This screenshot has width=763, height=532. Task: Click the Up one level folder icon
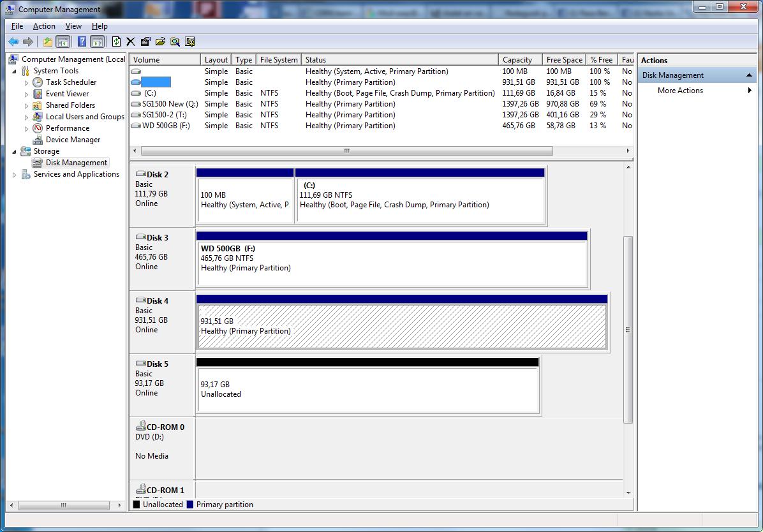(x=47, y=42)
